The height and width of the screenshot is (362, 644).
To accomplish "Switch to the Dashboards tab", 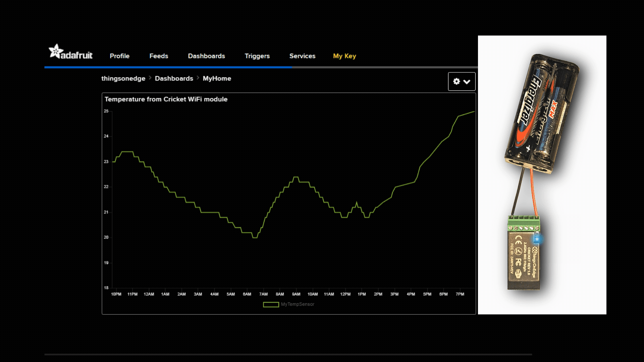I will pos(206,56).
